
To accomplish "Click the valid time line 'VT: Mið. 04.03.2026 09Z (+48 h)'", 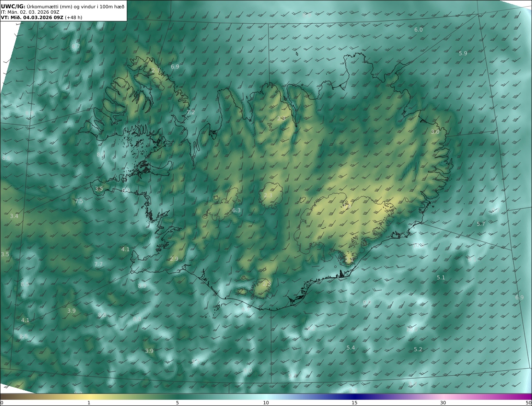I will (42, 17).
